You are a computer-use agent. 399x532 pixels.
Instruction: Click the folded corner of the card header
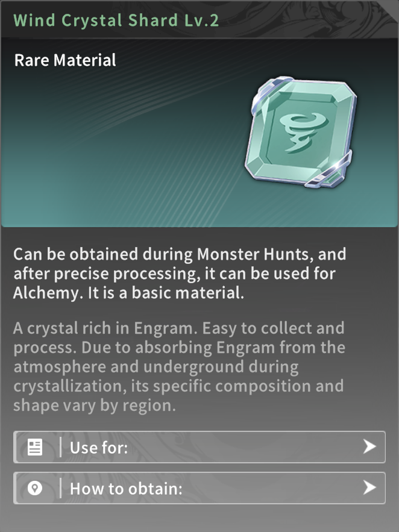click(389, 10)
